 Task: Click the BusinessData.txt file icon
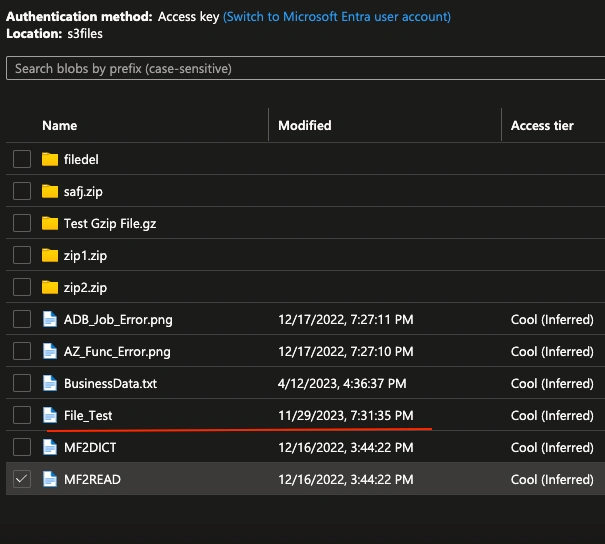coord(50,383)
